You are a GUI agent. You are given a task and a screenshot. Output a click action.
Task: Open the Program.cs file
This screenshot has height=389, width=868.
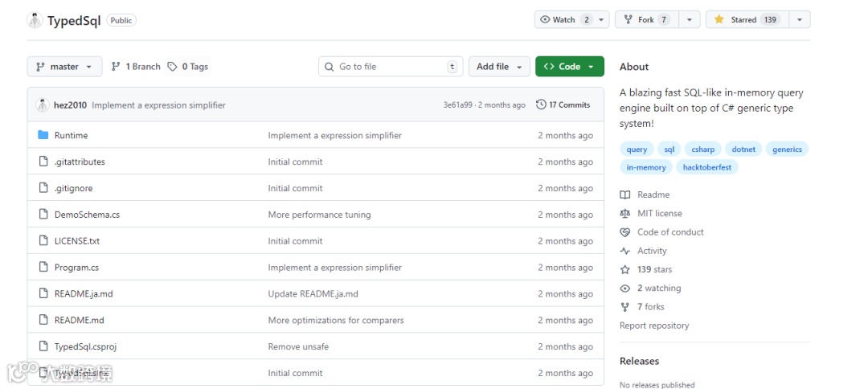tap(76, 268)
